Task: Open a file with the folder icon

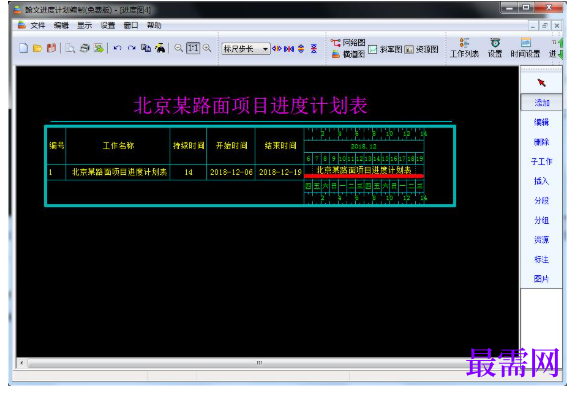Action: [x=37, y=48]
